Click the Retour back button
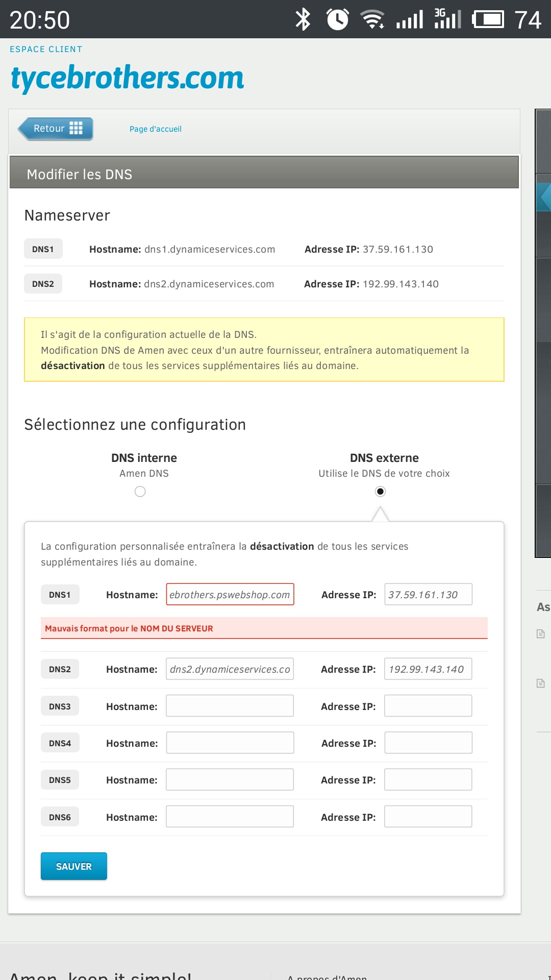Image resolution: width=551 pixels, height=980 pixels. (x=56, y=129)
